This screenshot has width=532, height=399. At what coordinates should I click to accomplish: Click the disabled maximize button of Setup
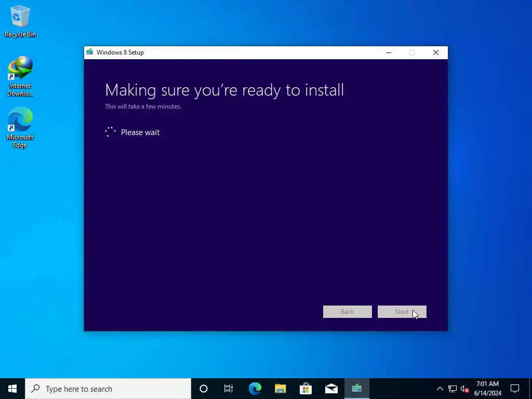click(412, 52)
